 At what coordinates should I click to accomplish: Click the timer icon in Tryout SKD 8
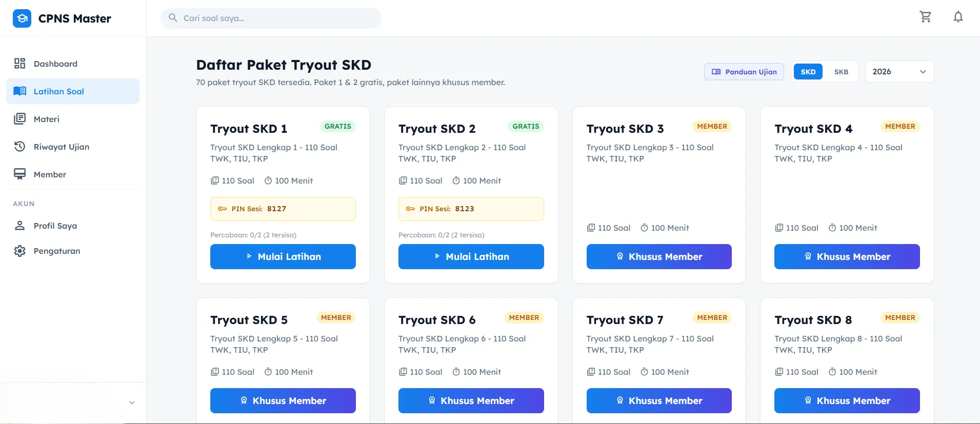(832, 372)
